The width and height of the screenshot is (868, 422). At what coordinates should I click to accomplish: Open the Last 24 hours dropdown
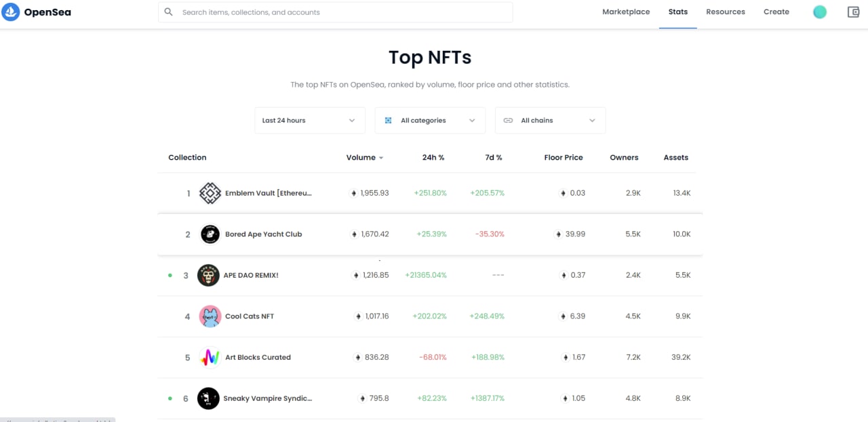point(310,121)
